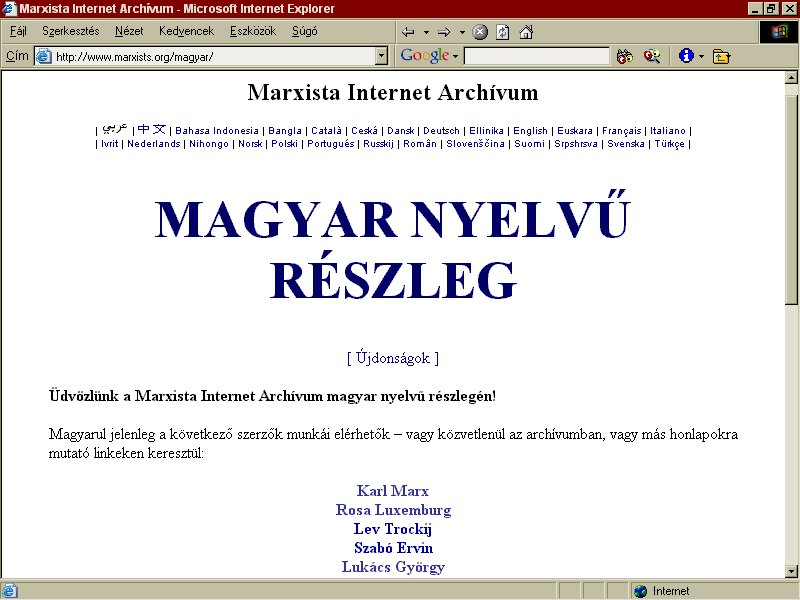Click the Back arrow toolbar icon

(x=408, y=33)
